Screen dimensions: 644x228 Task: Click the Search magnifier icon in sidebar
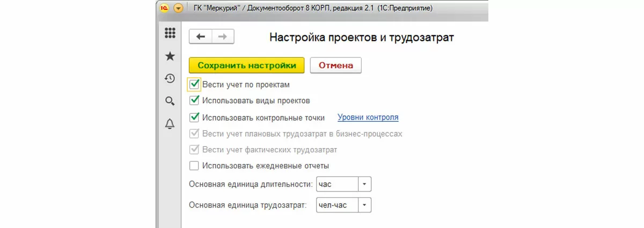(x=170, y=101)
